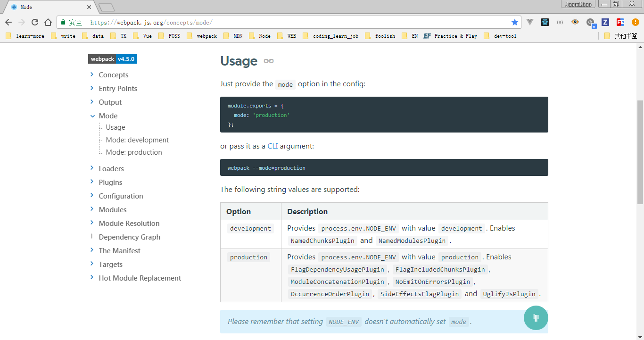Screen dimensions: 644x340
Task: Open a new browser tab
Action: pyautogui.click(x=107, y=7)
